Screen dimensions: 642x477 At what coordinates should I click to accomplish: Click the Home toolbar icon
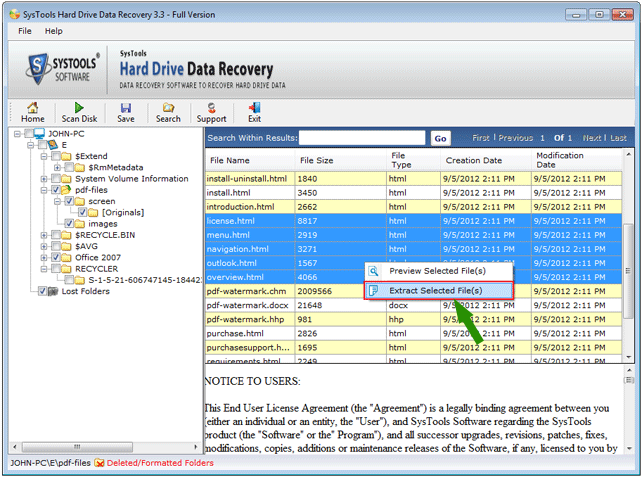coord(32,108)
